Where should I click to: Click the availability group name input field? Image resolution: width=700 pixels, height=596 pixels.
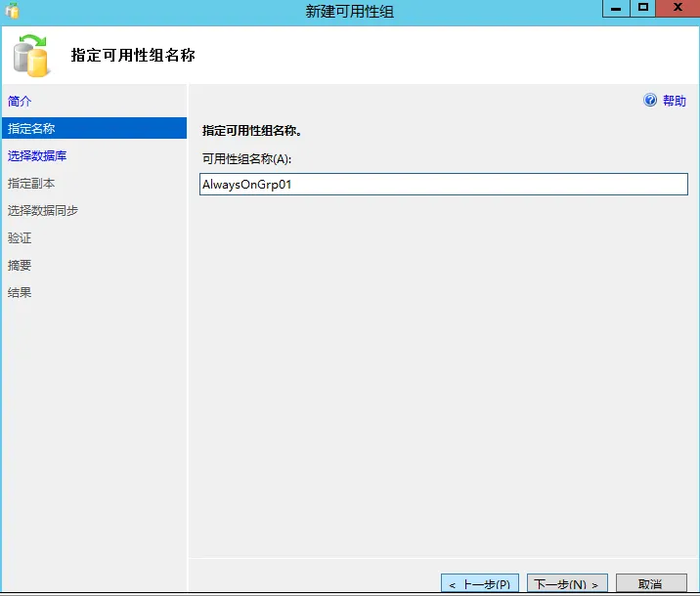click(444, 185)
